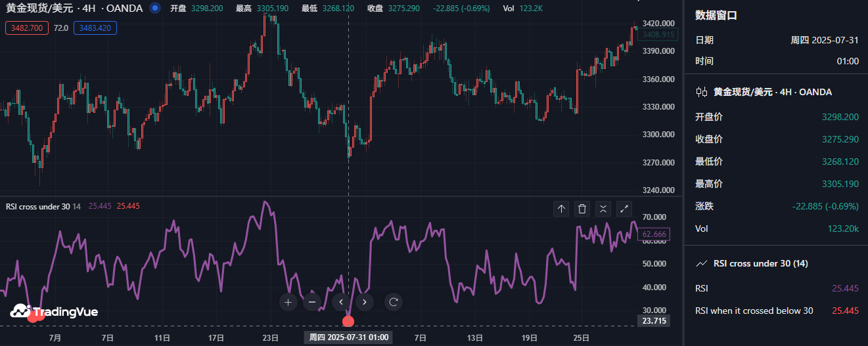
Task: Click the TradingVue logo
Action: point(54,312)
